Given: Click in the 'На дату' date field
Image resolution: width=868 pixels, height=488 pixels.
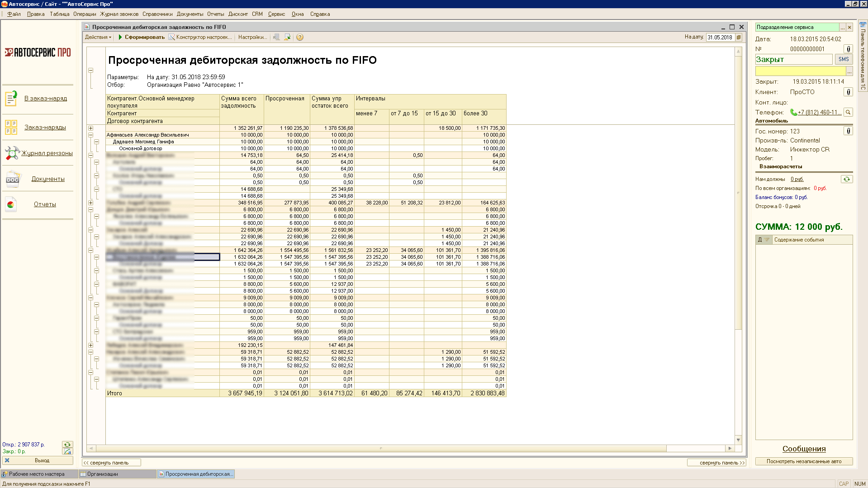Looking at the screenshot, I should pos(720,38).
